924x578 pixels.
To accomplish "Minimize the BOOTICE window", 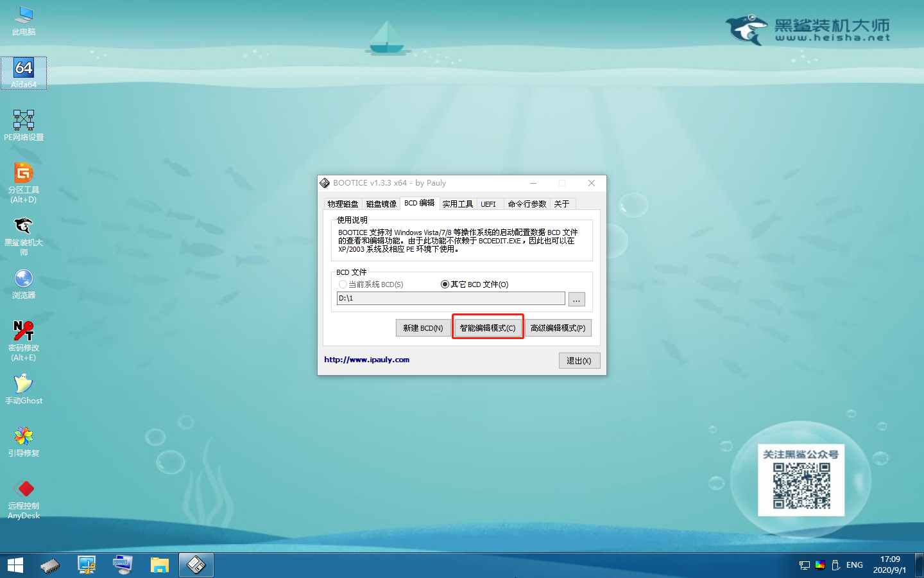I will [x=533, y=183].
